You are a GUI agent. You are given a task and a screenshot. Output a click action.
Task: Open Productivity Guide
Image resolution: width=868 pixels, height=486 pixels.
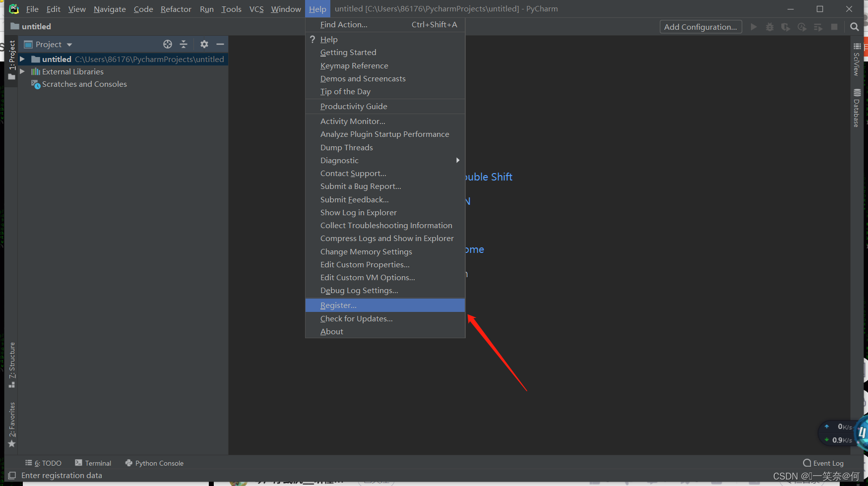385,106
